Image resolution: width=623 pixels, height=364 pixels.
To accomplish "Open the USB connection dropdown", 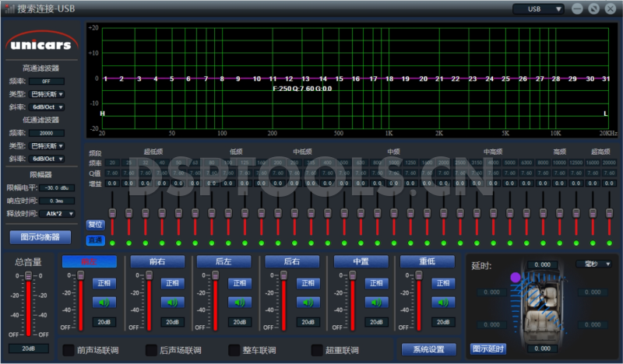I will [x=537, y=9].
